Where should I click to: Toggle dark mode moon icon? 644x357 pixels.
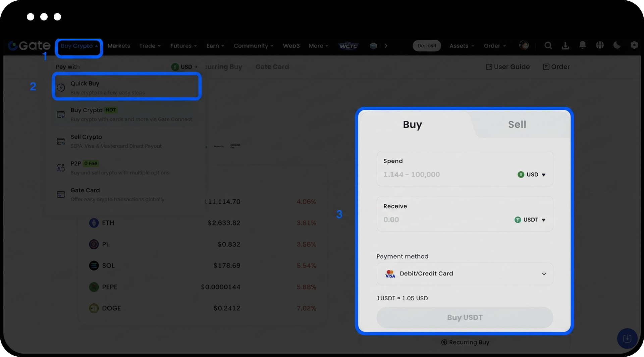coord(617,45)
